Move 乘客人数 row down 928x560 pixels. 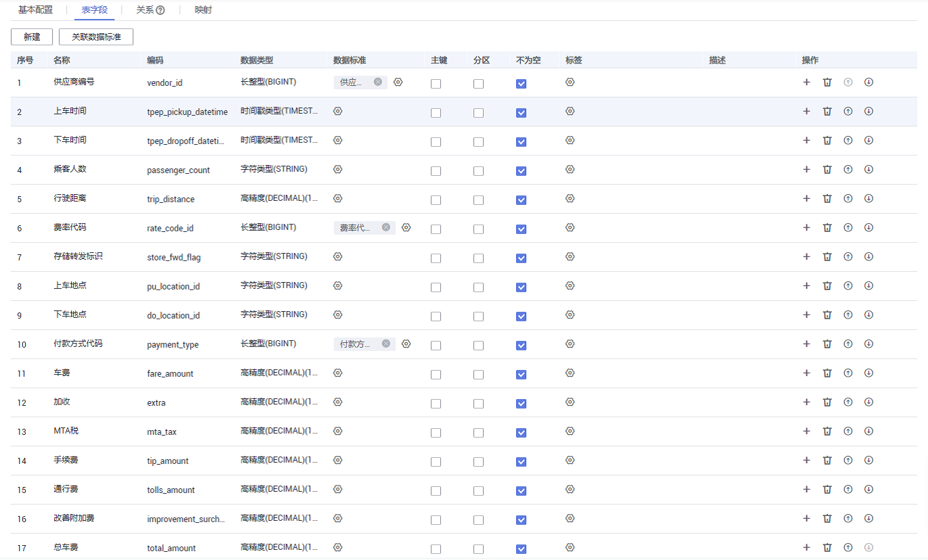pyautogui.click(x=869, y=170)
